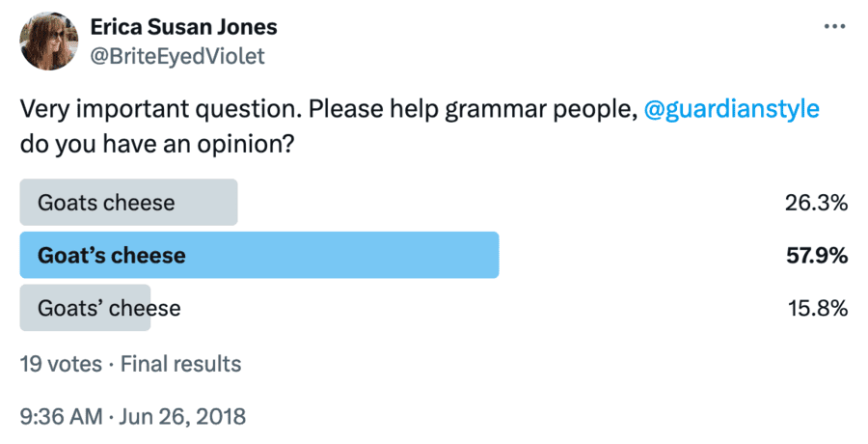This screenshot has width=868, height=444.
Task: Open the @guardianstyle mention link
Action: 730,109
